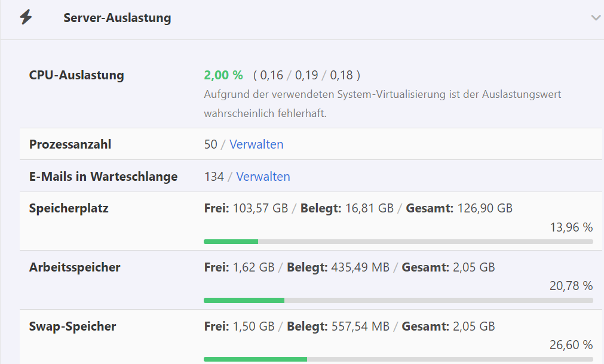Click the E-Mails in Warteschlange label
The image size is (604, 364).
[x=103, y=177]
